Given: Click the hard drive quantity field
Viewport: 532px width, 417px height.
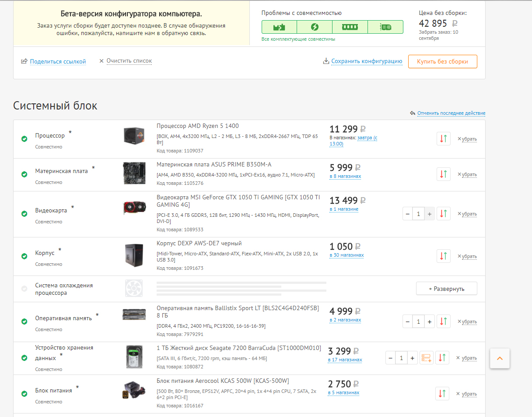Looking at the screenshot, I should coord(402,358).
